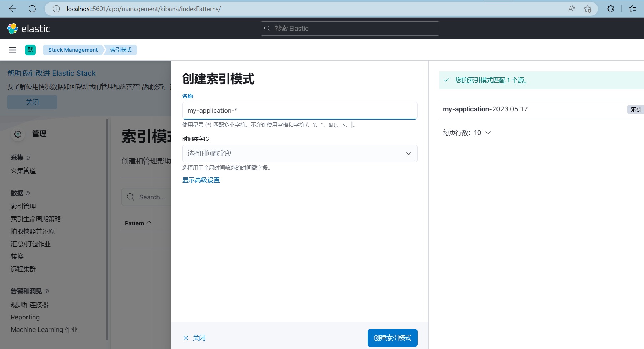This screenshot has width=644, height=349.
Task: Click the help icon beside 告警和洞见
Action: pos(47,291)
